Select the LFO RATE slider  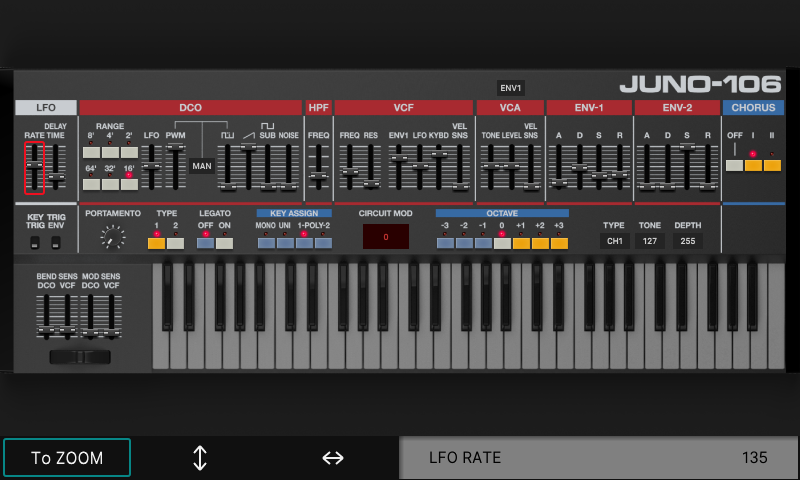35,167
